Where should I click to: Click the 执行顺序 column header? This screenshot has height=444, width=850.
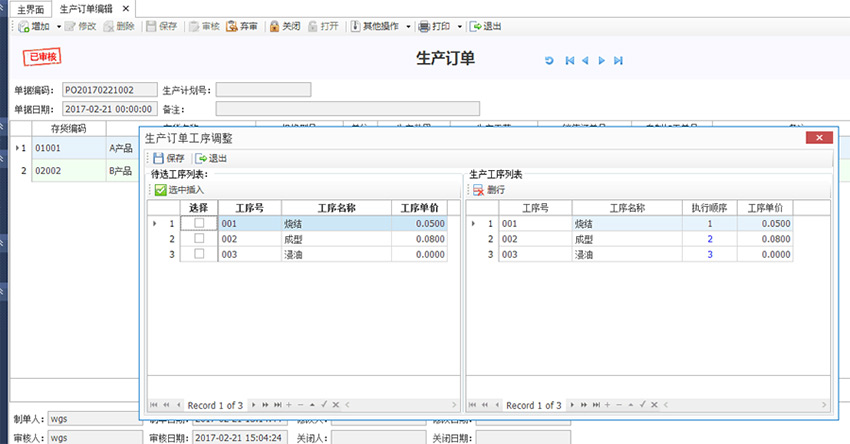click(709, 208)
